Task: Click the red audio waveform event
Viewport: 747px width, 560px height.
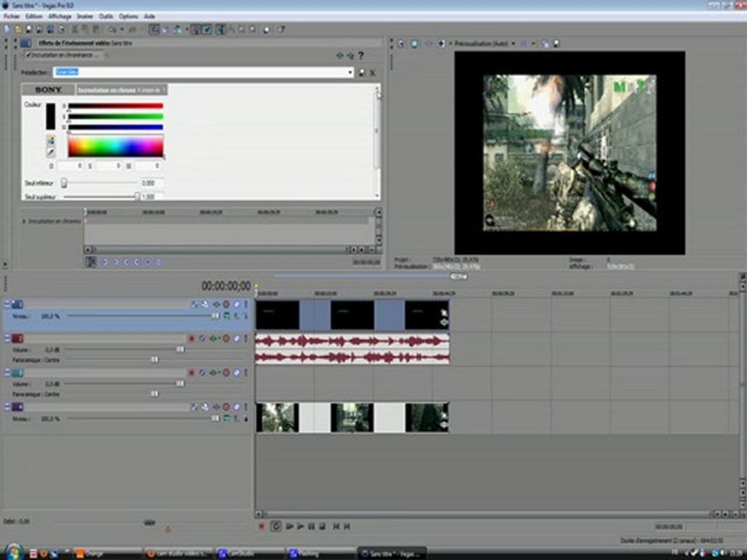Action: [352, 349]
